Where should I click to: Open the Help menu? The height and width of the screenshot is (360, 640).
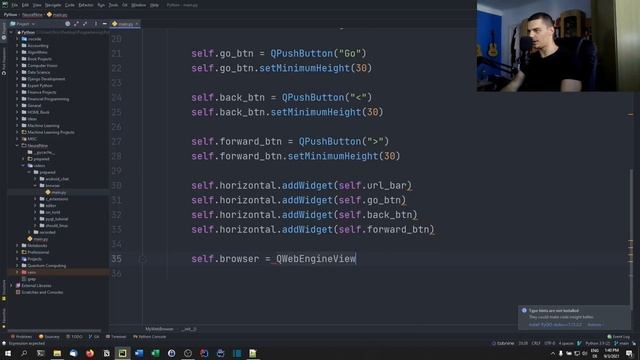(x=154, y=5)
